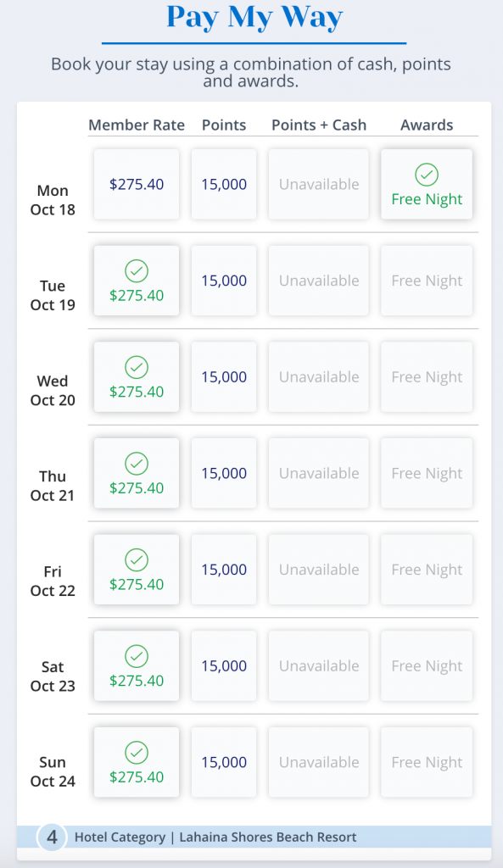
Task: Select 15,000 points for Sun Oct 24
Action: click(224, 762)
